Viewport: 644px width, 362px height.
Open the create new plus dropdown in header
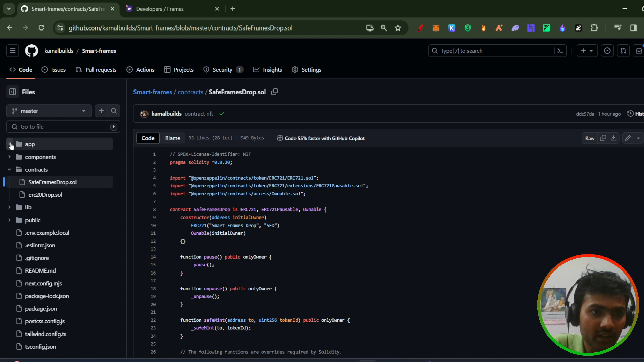click(x=587, y=51)
